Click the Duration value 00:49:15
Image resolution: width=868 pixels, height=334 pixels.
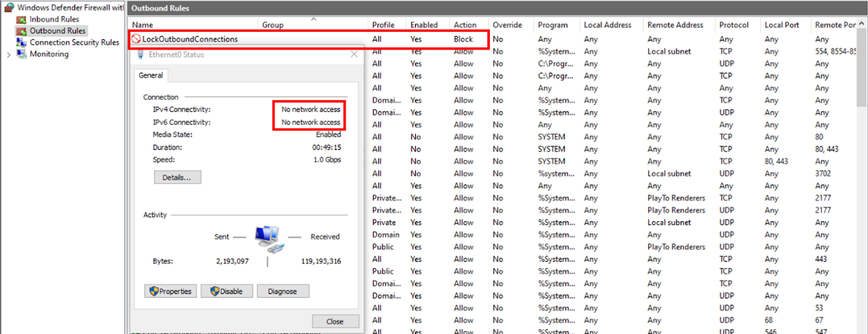pyautogui.click(x=326, y=148)
